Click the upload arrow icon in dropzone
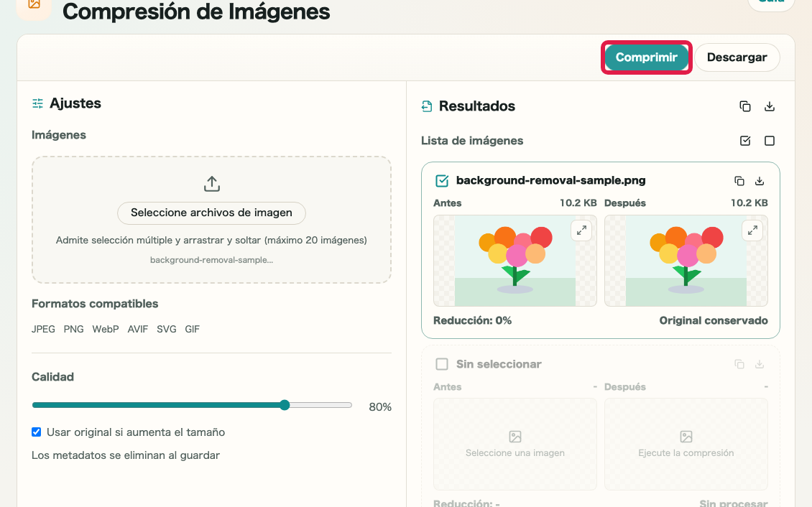The height and width of the screenshot is (507, 812). click(212, 184)
